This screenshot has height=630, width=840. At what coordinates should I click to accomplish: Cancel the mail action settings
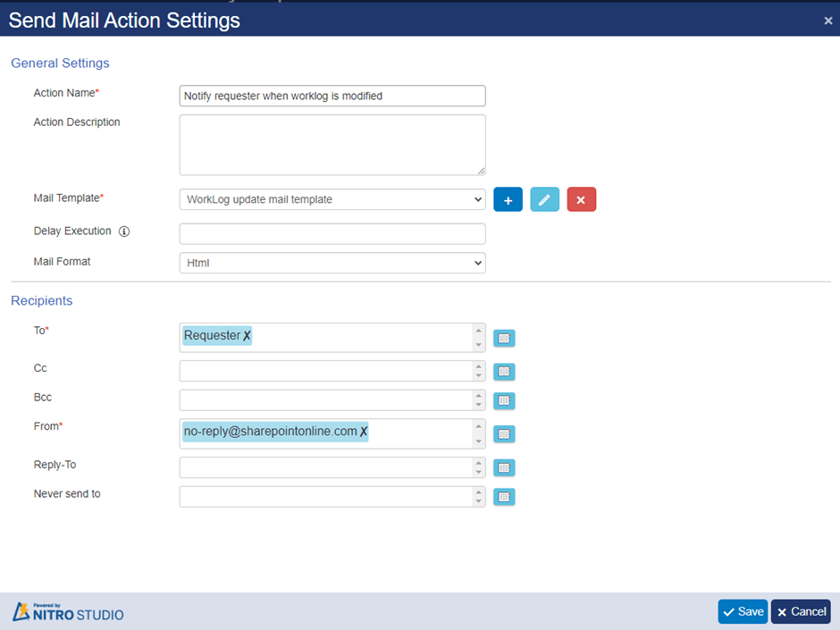801,612
